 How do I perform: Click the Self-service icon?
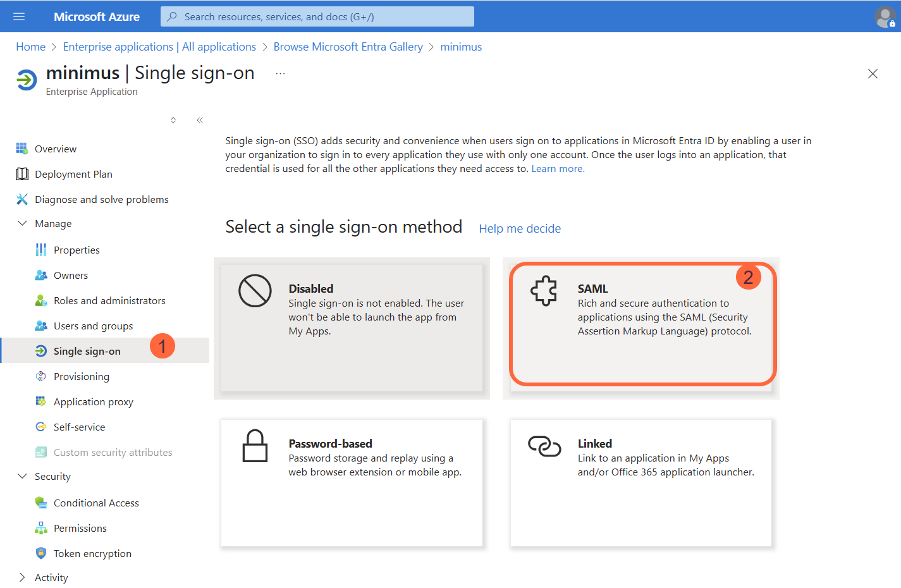[x=41, y=427]
